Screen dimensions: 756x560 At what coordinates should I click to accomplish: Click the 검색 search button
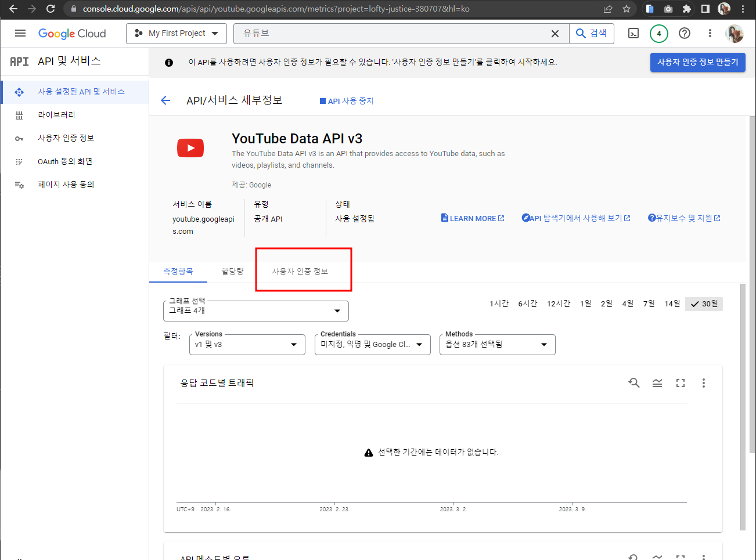[x=592, y=34]
